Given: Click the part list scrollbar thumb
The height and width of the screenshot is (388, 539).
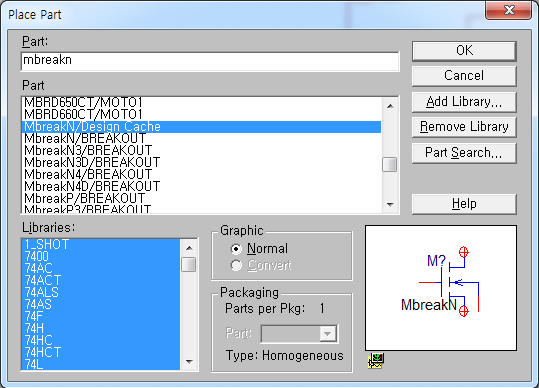Looking at the screenshot, I should pos(390,164).
